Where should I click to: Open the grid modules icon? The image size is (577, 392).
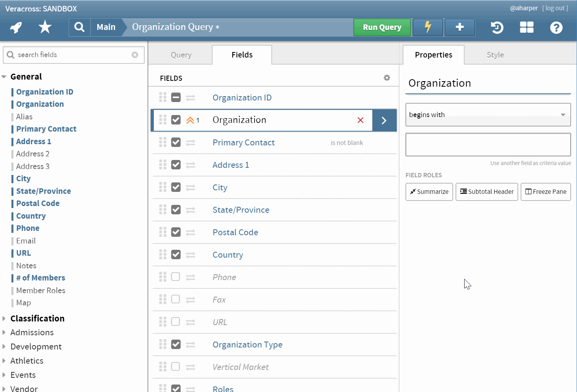527,27
